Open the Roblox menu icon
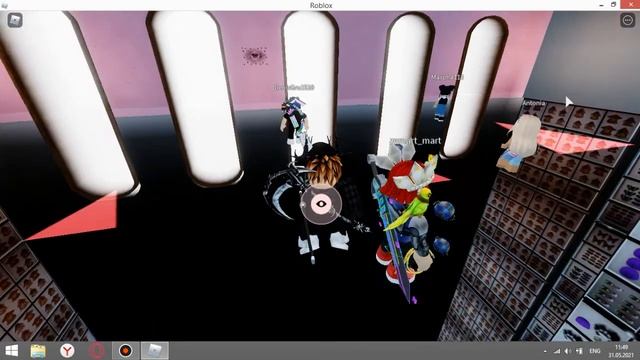 15,20
